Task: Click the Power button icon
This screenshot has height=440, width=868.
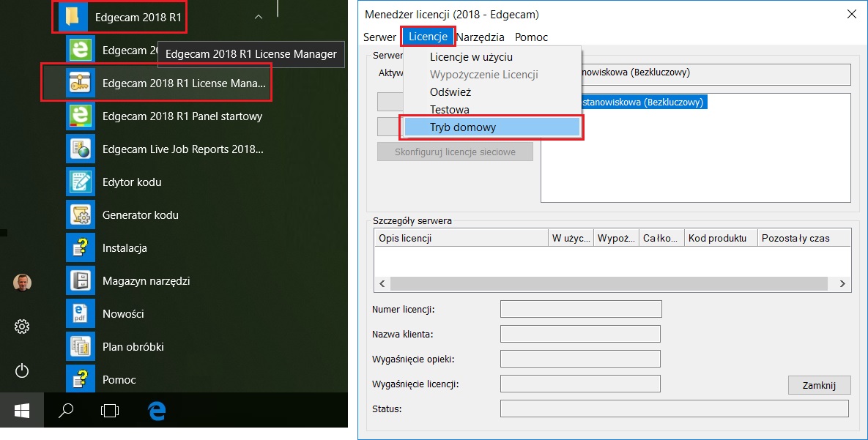Action: pos(22,370)
